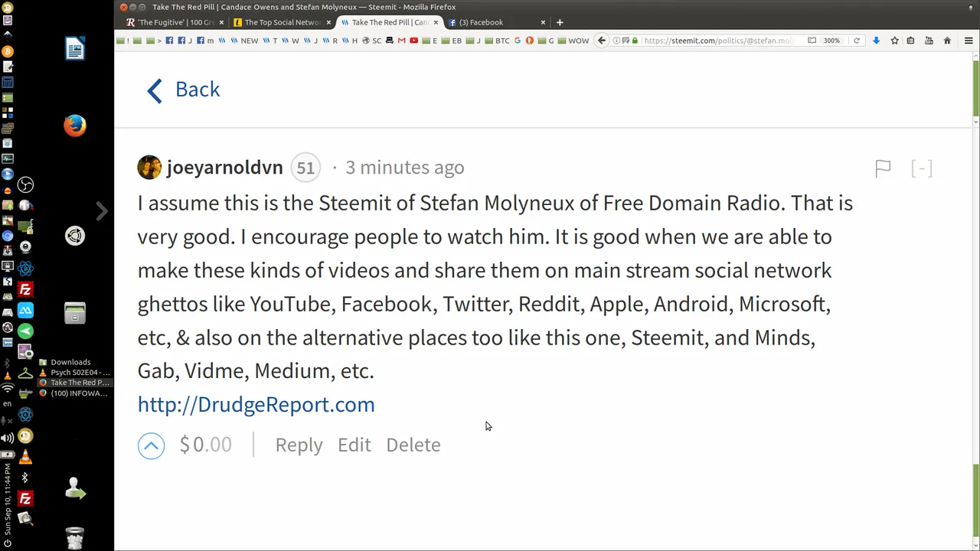This screenshot has width=980, height=551.
Task: Open the volume speaker indicator
Action: (8, 438)
